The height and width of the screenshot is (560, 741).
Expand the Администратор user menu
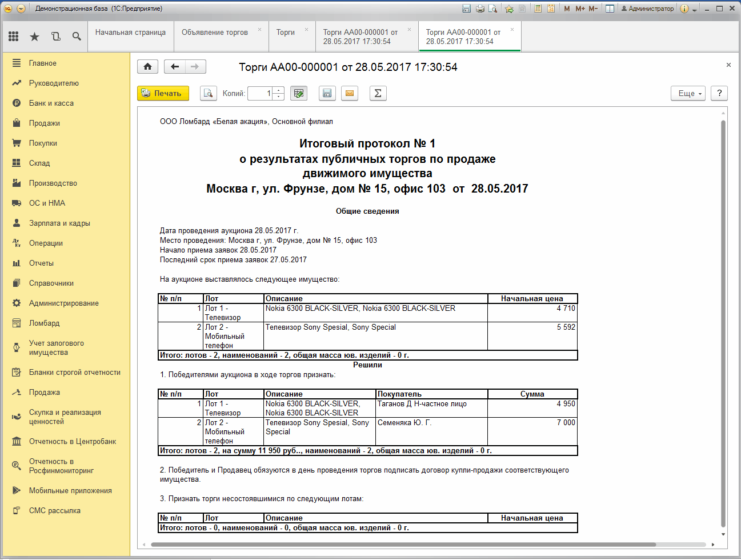tap(648, 9)
